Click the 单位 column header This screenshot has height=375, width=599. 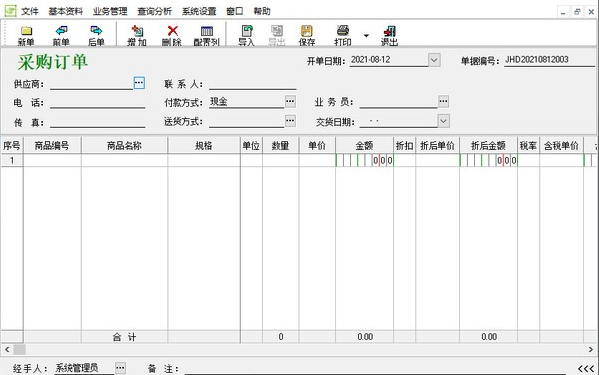(x=251, y=145)
